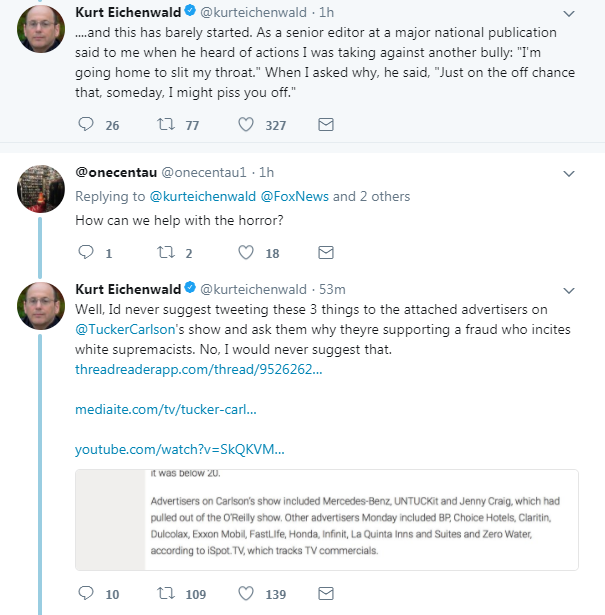Retweet the tweet with 77 retweets
This screenshot has width=605, height=615.
(166, 124)
